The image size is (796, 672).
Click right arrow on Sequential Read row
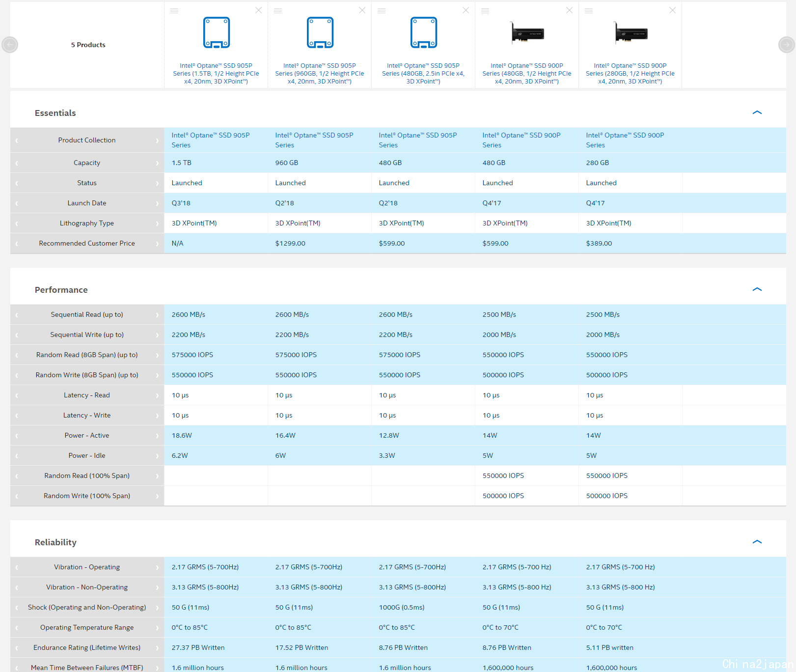157,315
